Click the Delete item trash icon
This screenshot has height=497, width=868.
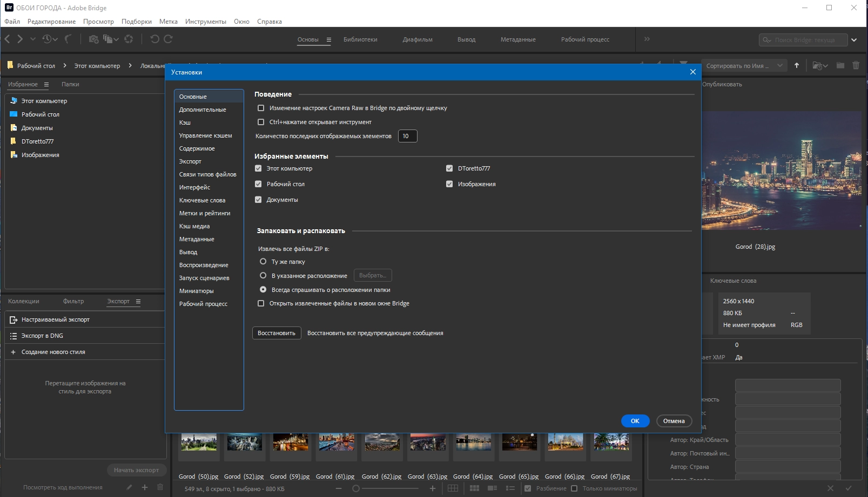856,65
